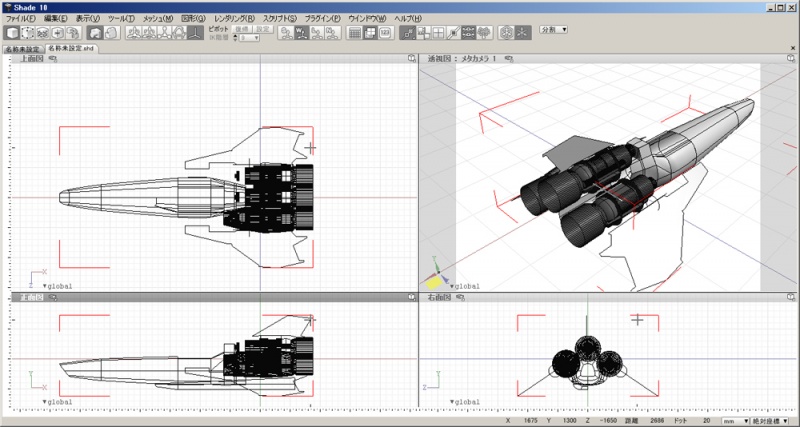Viewport: 800px width, 427px height.
Task: Click the magnifier icon in top view header
Action: click(x=412, y=59)
